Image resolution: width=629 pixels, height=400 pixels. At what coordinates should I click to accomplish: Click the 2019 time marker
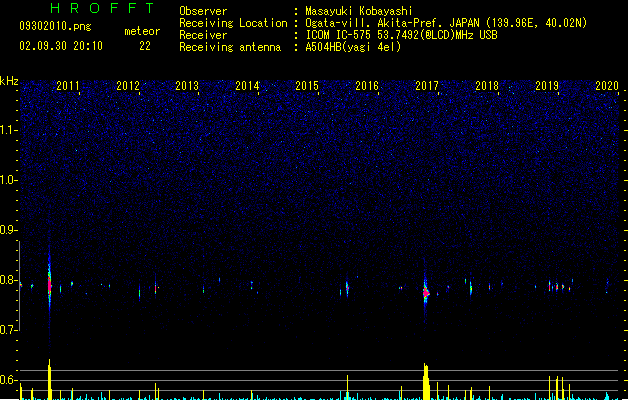tap(547, 86)
